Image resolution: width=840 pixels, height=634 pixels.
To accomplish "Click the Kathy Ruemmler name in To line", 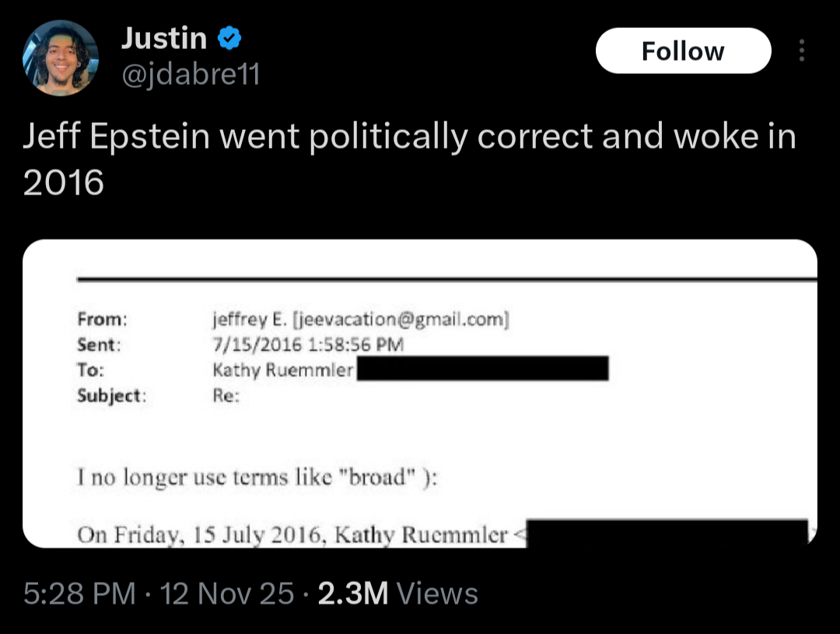I will click(283, 370).
